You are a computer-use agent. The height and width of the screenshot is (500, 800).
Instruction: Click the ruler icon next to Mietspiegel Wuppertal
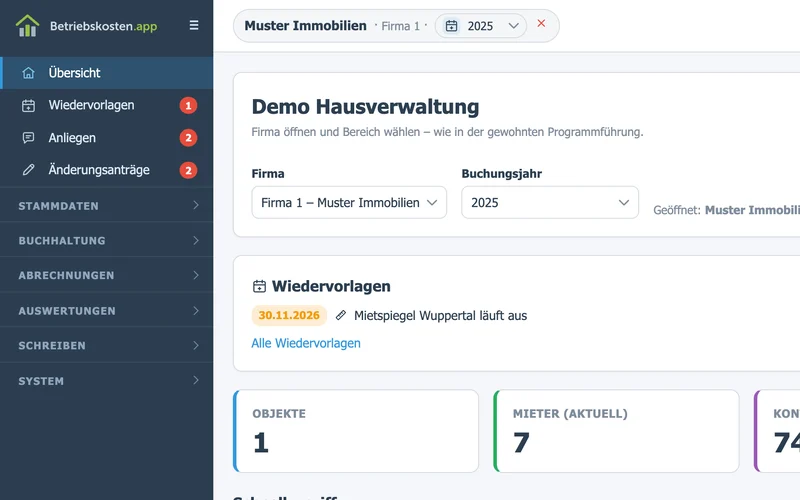coord(341,316)
